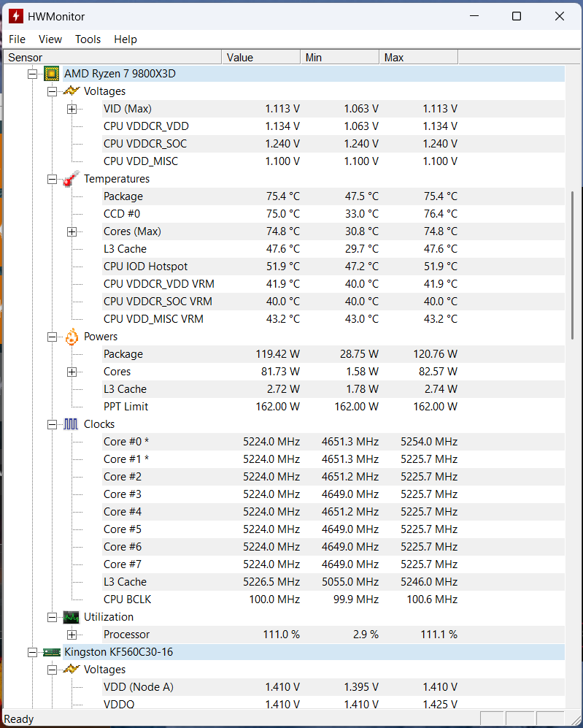Click the 120.76 W max package power value
This screenshot has height=728, width=583.
pos(435,354)
